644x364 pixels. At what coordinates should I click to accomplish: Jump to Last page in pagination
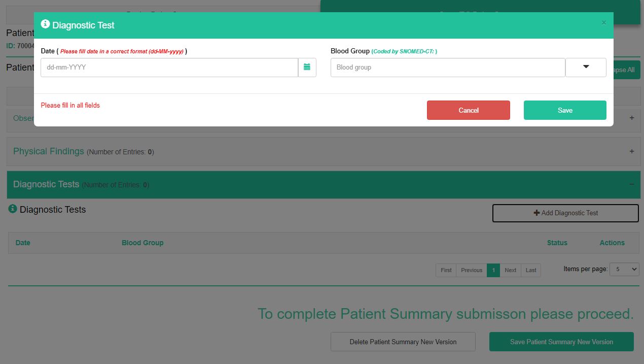(530, 270)
